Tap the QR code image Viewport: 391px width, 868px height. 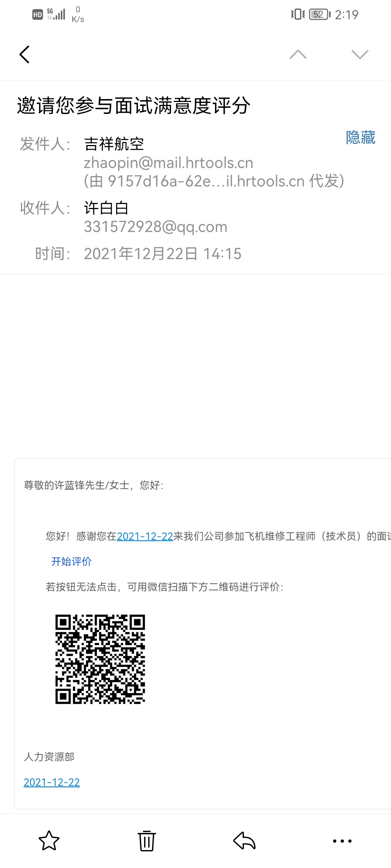click(100, 659)
